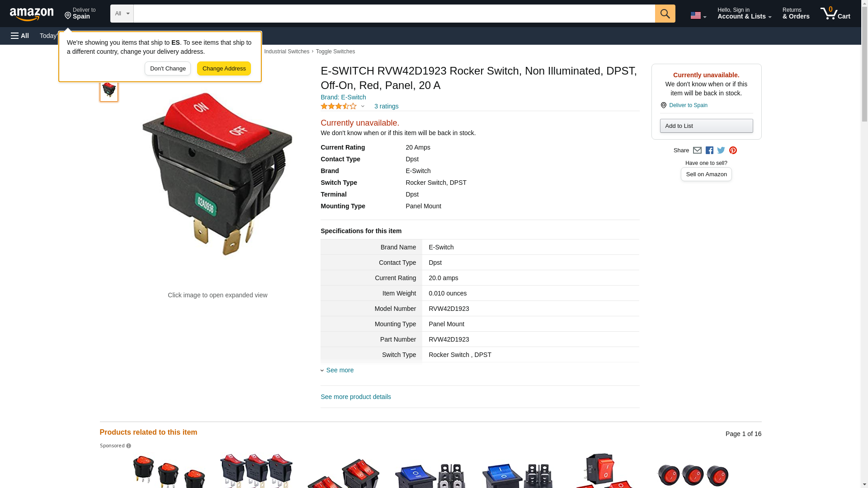Image resolution: width=868 pixels, height=488 pixels.
Task: Open the 3 ratings link
Action: 386,107
